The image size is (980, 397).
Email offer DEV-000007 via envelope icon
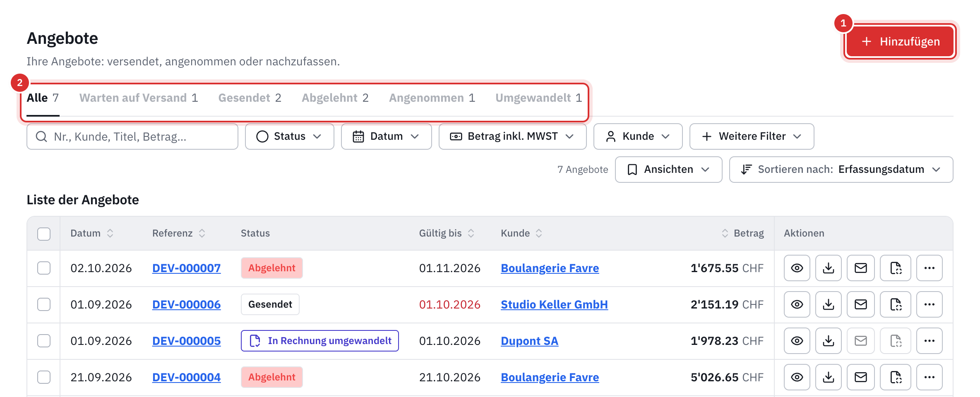860,268
